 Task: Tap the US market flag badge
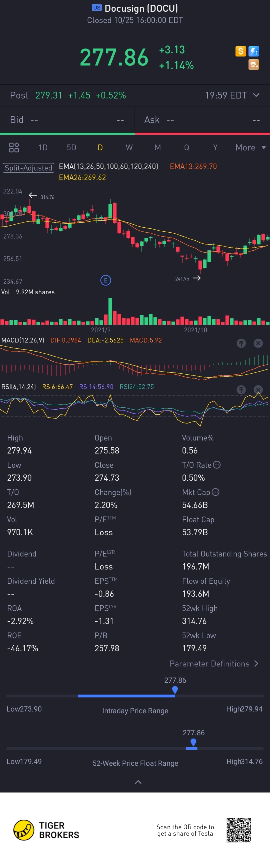pos(97,7)
